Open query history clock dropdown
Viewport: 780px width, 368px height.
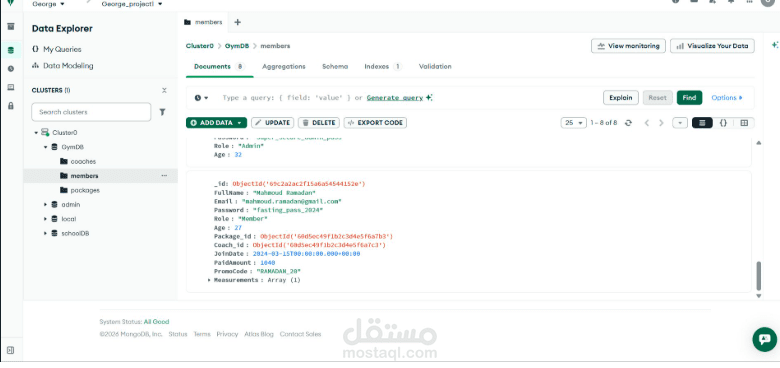[x=201, y=98]
